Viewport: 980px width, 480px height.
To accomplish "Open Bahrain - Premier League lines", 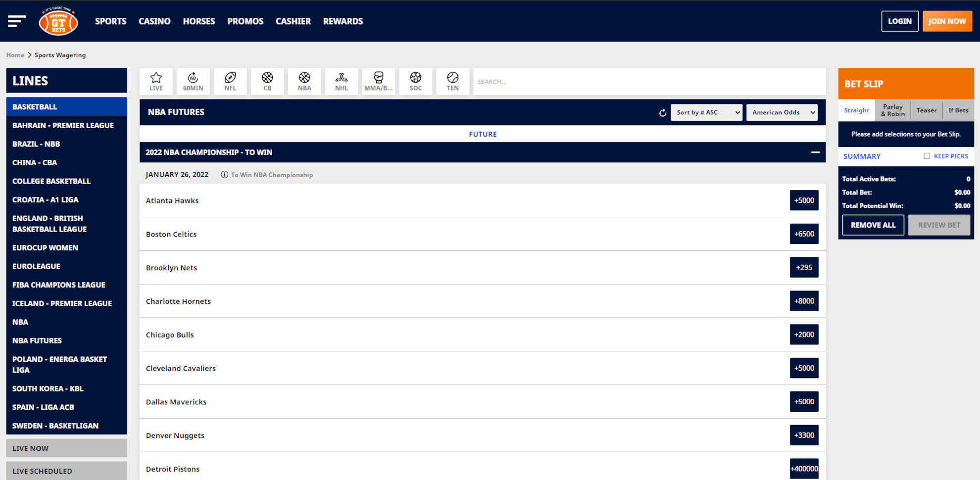I will coord(66,126).
